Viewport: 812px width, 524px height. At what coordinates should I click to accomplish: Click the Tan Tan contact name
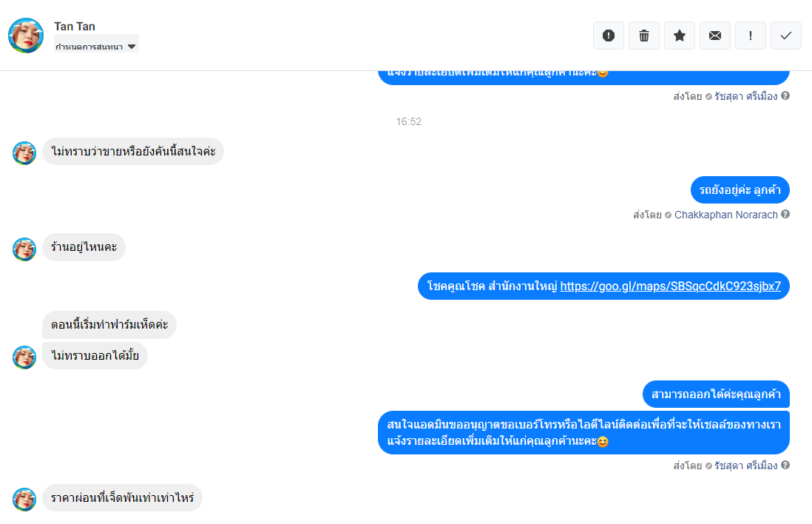(x=75, y=27)
